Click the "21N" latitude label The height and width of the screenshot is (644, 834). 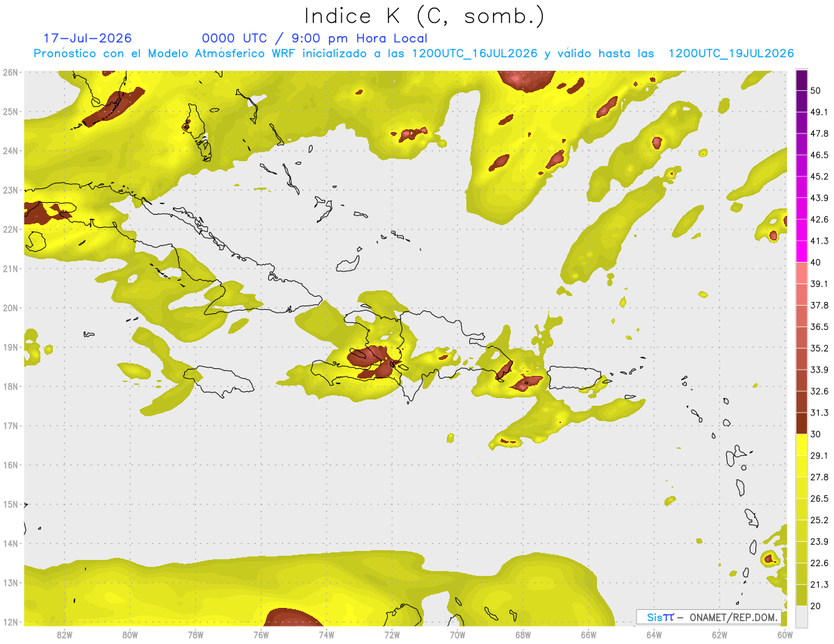coord(10,268)
